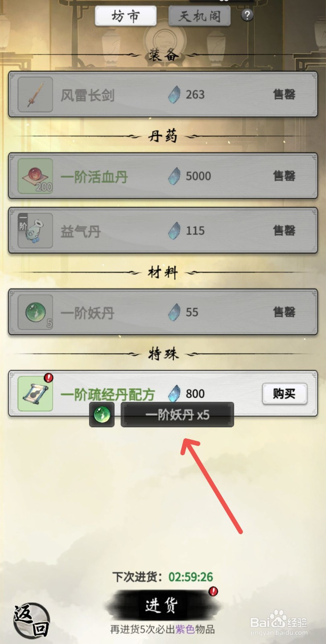Viewport: 326px width, 644px height.
Task: Tap the 一阶疏经丹配方 scroll icon
Action: [x=35, y=393]
